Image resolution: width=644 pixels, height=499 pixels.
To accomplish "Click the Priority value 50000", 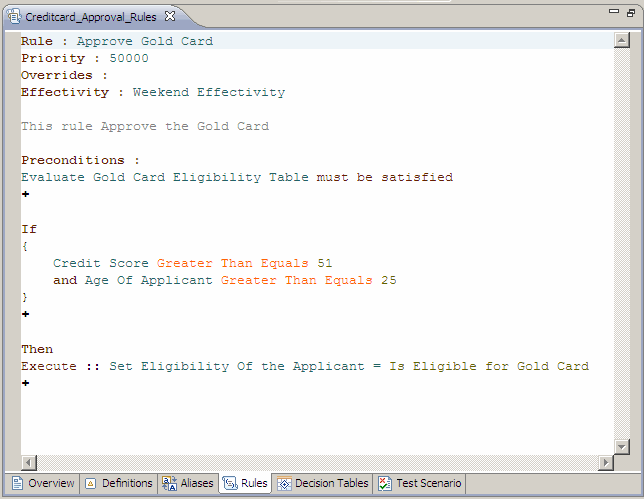I will click(x=129, y=58).
